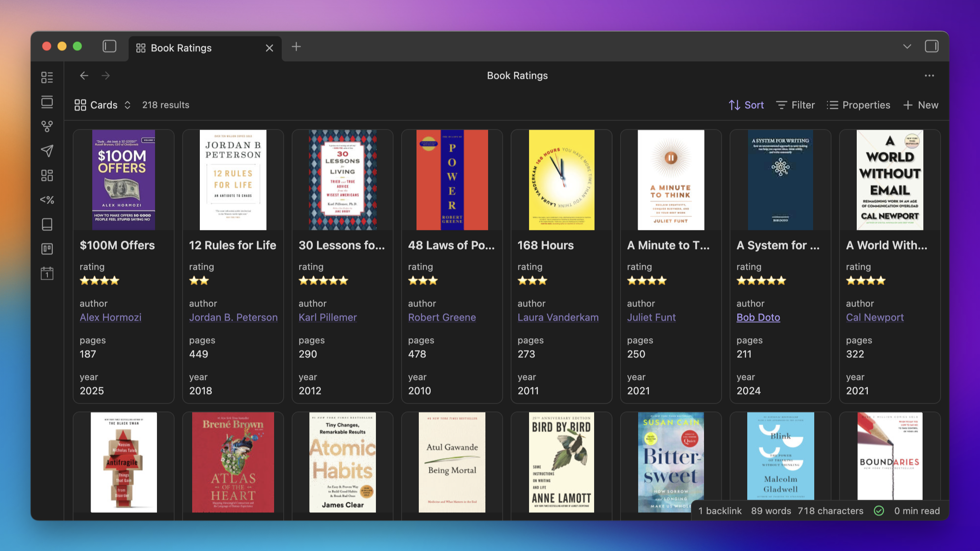Click the paper plane sidebar icon
980x551 pixels.
[47, 151]
